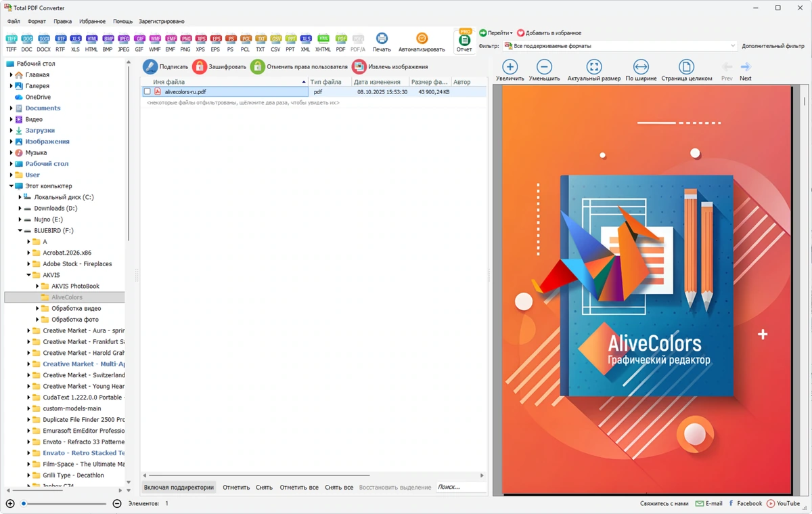812x514 pixels.
Task: Pick the XPS format icon
Action: coord(200,43)
